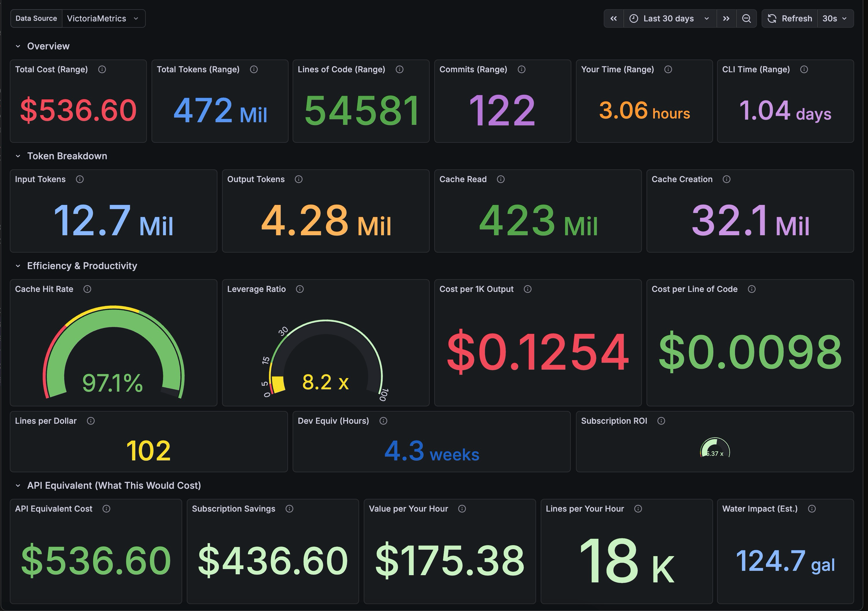Open info icon for Your Time (Range)

668,69
